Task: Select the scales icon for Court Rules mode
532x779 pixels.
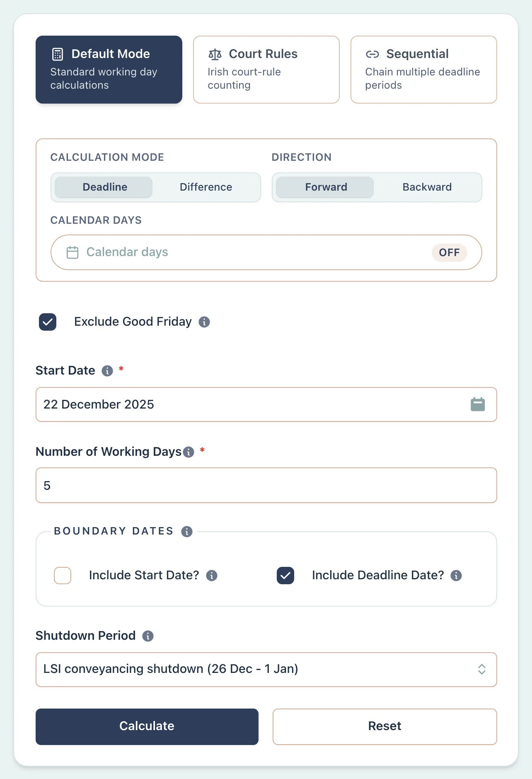Action: coord(214,54)
